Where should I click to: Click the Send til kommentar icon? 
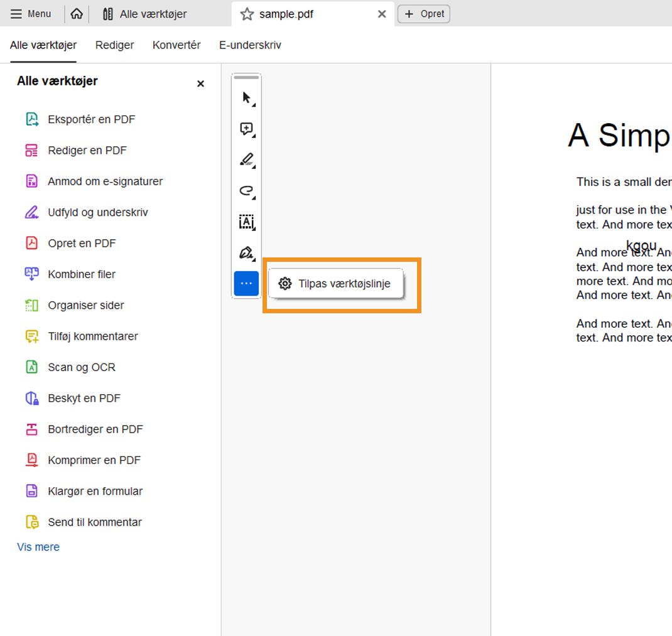32,522
